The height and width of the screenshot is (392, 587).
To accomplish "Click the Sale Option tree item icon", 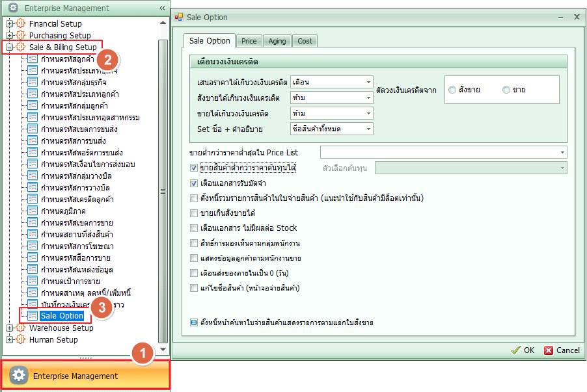I will point(33,316).
